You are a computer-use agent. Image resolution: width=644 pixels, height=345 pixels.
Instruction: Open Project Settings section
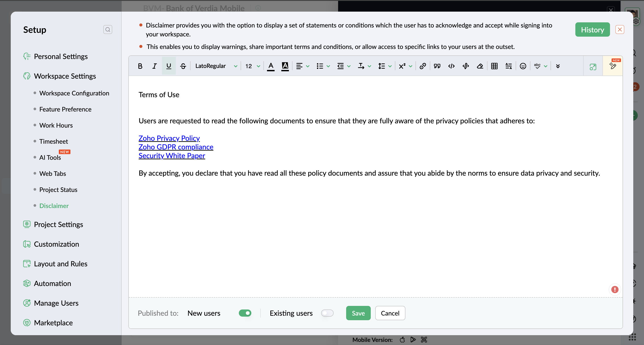(58, 224)
